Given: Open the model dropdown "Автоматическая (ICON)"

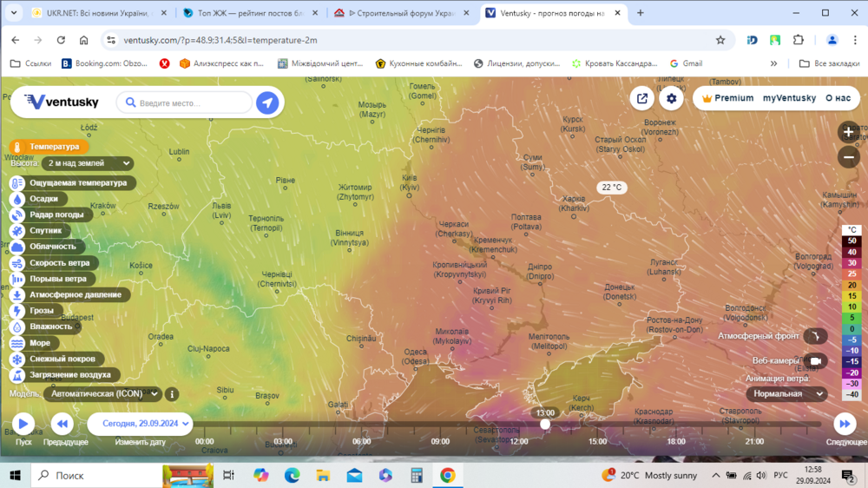Looking at the screenshot, I should (103, 394).
